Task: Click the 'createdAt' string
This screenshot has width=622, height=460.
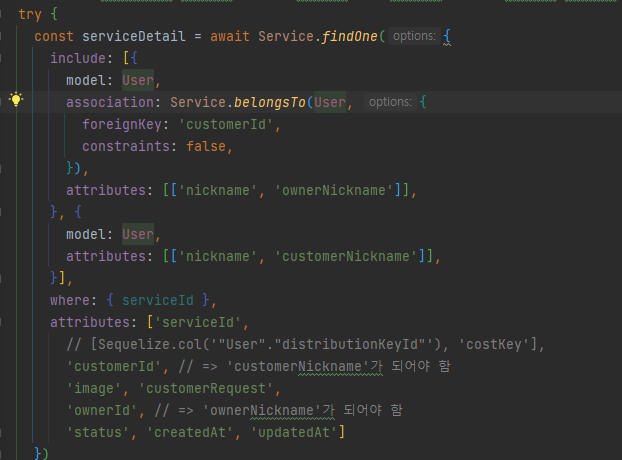Action: (190, 432)
